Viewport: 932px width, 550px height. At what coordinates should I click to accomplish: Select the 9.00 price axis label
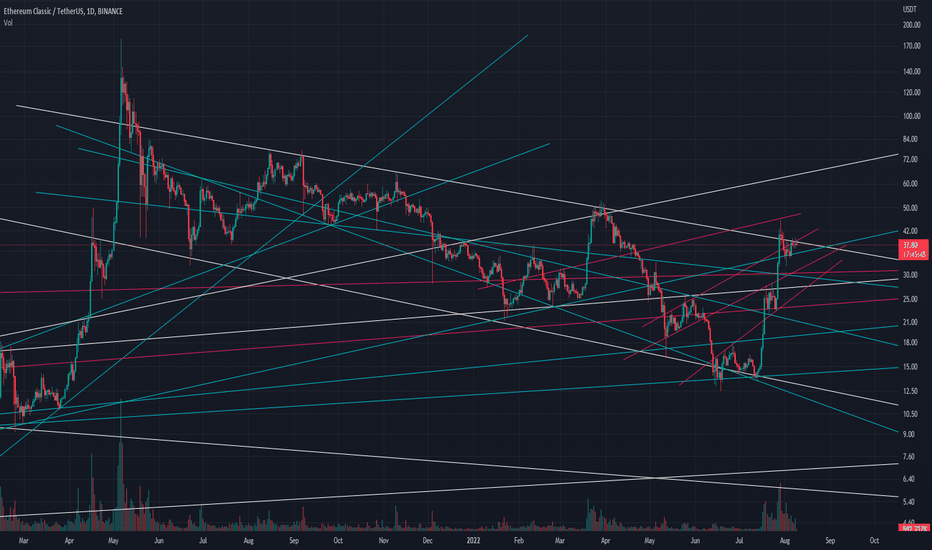908,435
